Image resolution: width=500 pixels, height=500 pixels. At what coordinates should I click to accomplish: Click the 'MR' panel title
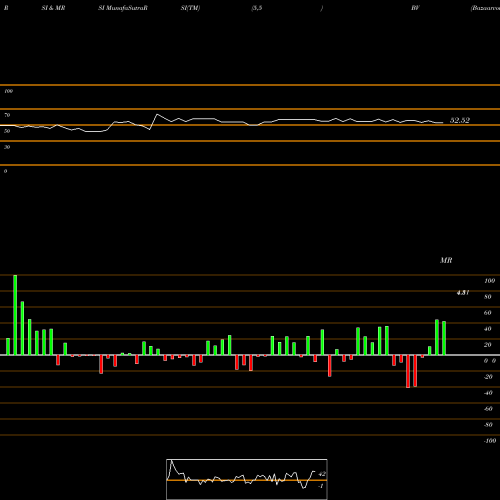point(446,260)
